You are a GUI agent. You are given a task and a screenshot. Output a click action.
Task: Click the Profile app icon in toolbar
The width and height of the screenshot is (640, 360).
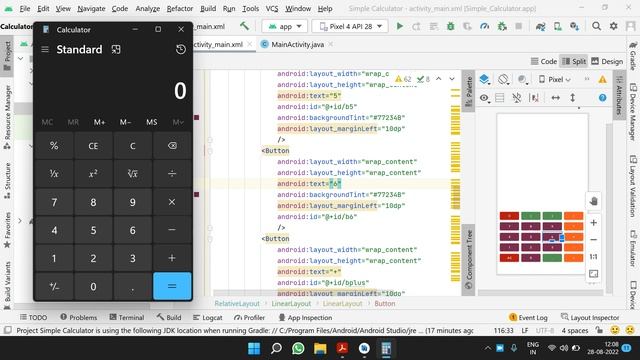pyautogui.click(x=484, y=26)
